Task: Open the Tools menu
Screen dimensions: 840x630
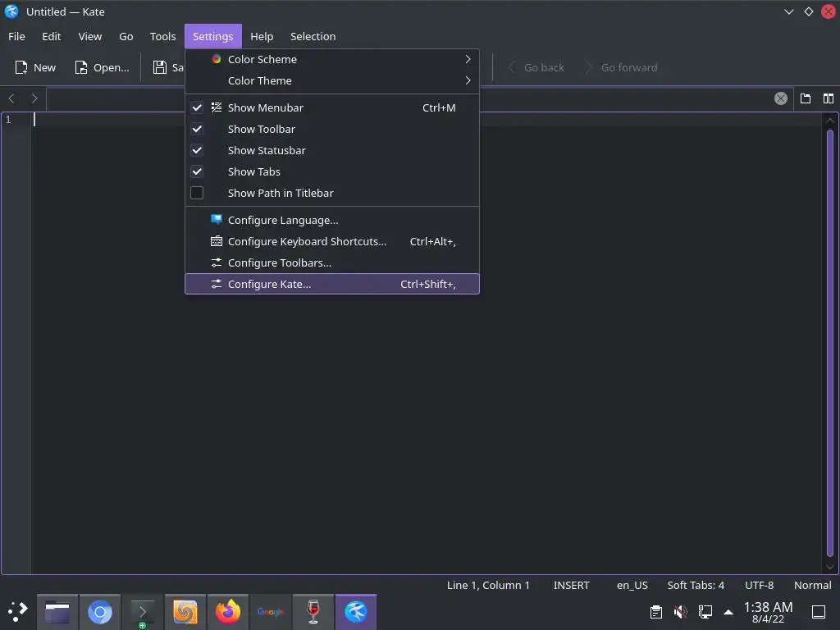Action: [163, 36]
